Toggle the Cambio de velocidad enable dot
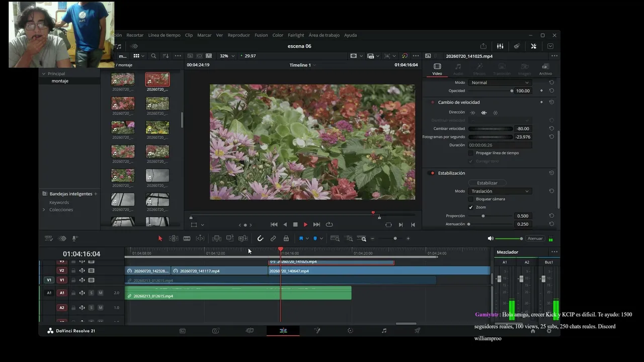644x362 pixels. tap(432, 102)
